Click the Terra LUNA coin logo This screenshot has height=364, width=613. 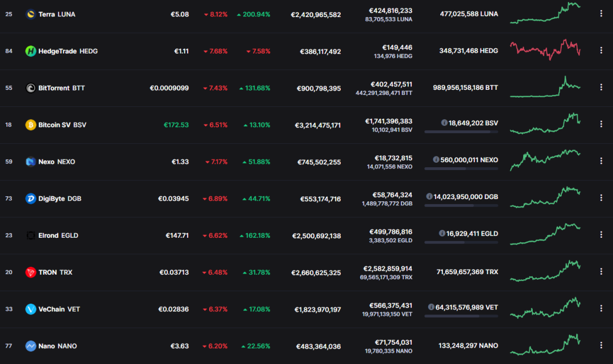point(31,14)
